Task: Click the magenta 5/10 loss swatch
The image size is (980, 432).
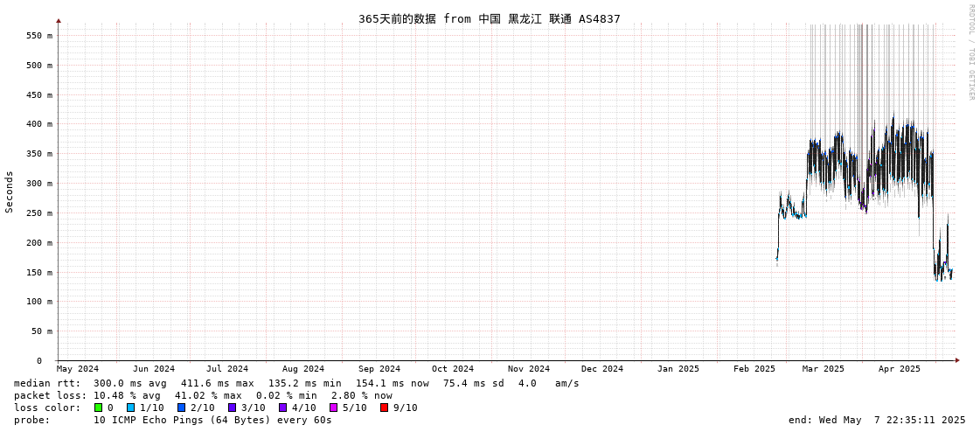Action: click(333, 408)
